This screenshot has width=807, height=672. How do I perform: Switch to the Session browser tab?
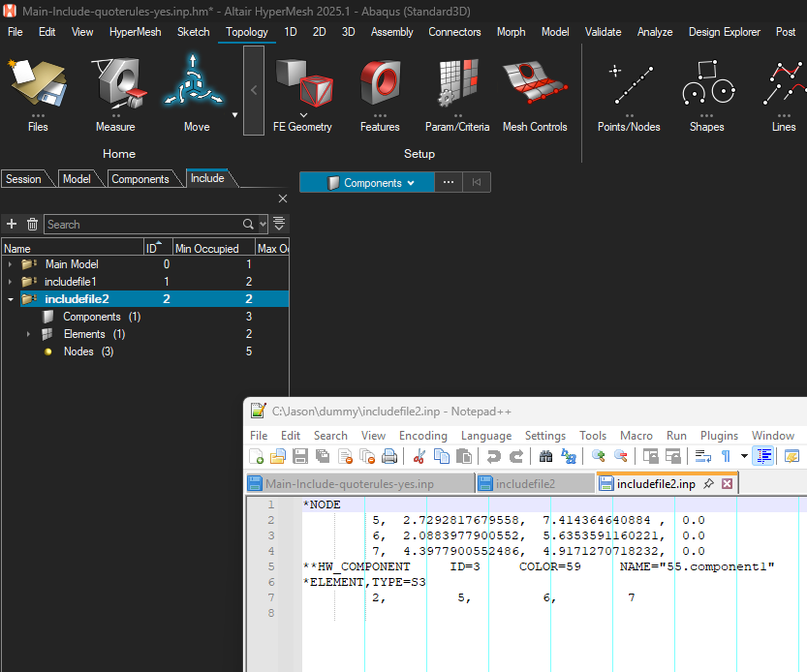(x=24, y=179)
